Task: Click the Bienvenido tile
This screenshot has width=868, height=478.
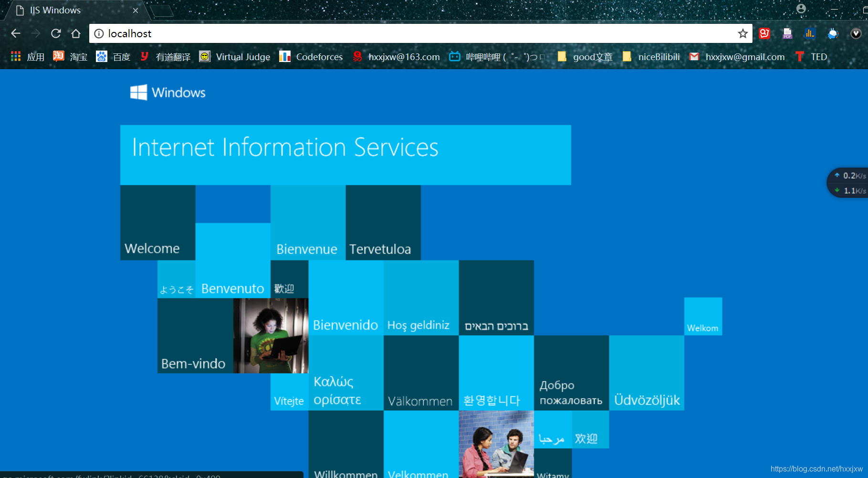Action: point(346,298)
